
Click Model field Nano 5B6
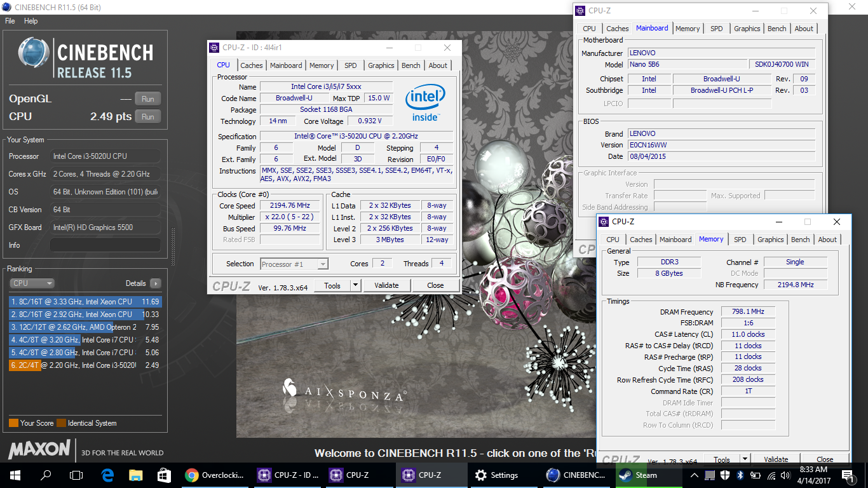click(688, 64)
